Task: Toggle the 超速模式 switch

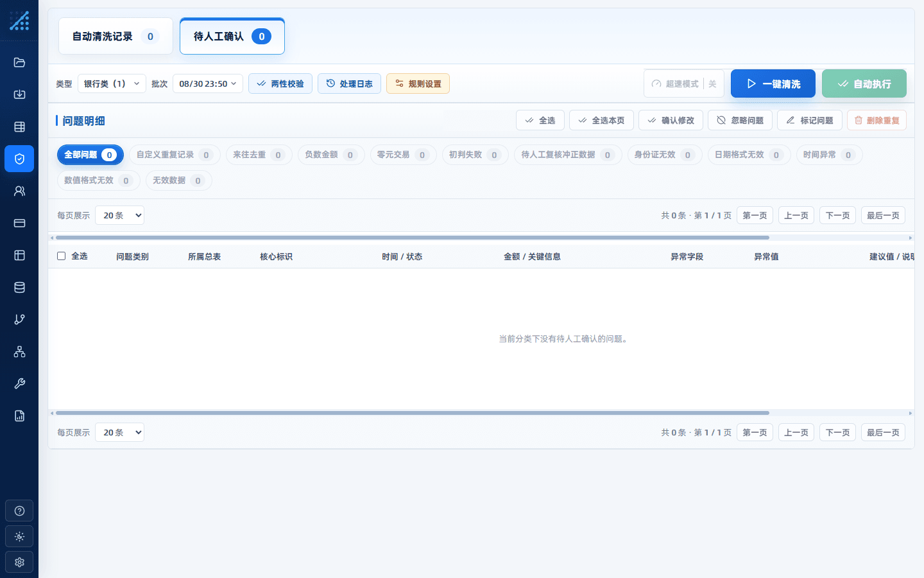Action: coord(684,83)
